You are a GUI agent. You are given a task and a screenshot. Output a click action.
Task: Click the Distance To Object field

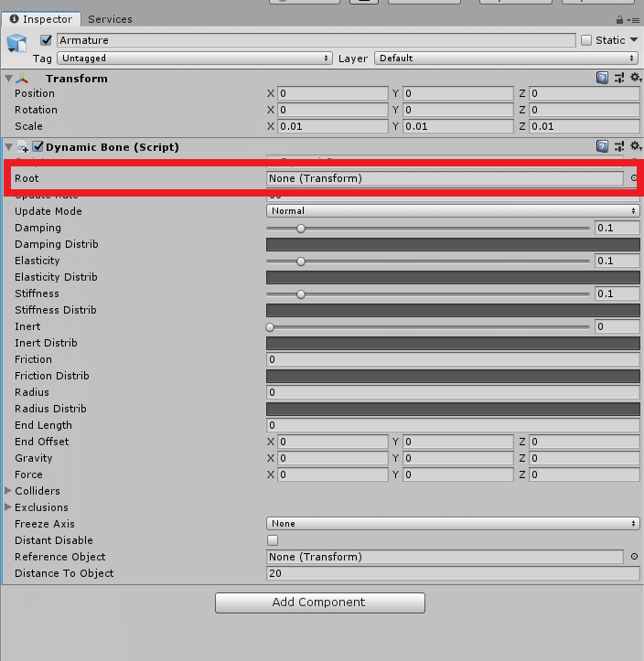coord(453,573)
